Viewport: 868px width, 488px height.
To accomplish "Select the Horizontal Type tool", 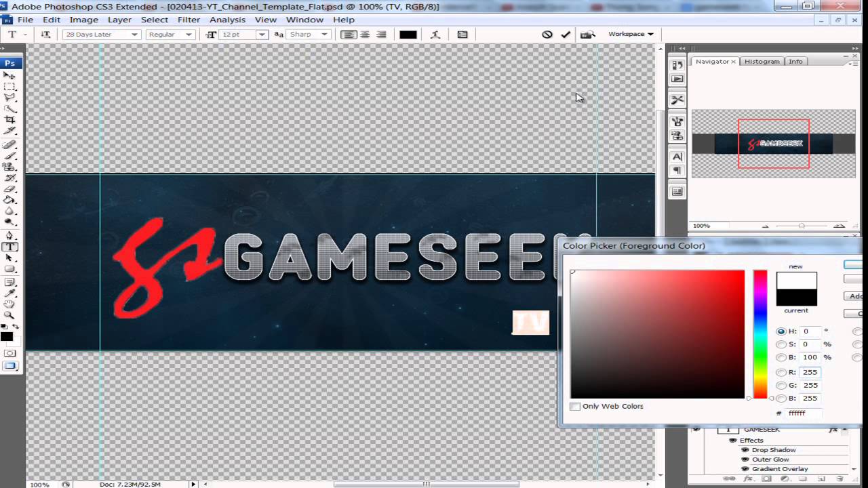I will (9, 247).
